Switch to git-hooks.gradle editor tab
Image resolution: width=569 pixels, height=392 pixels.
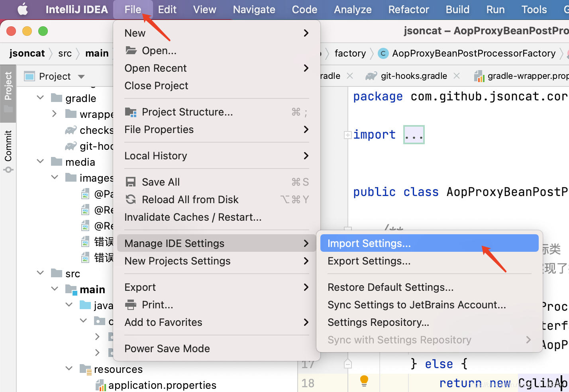pos(414,76)
